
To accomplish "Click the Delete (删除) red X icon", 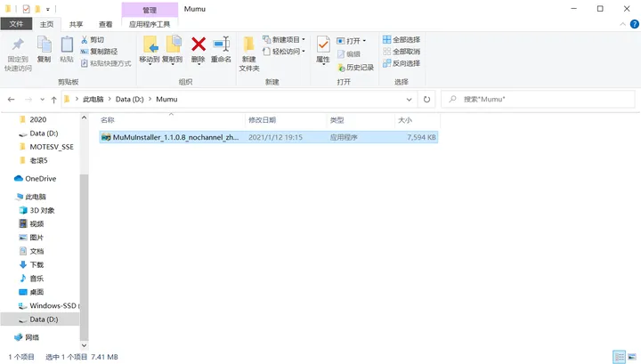I will pyautogui.click(x=198, y=44).
